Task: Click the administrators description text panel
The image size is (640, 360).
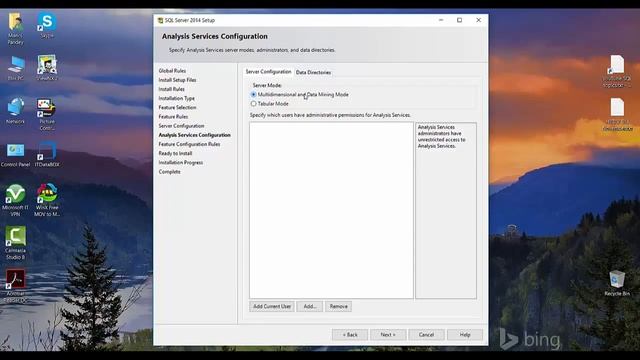Action: [x=446, y=210]
